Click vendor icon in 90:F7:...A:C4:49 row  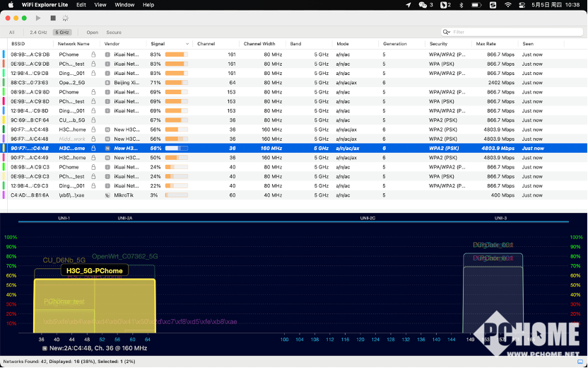107,158
